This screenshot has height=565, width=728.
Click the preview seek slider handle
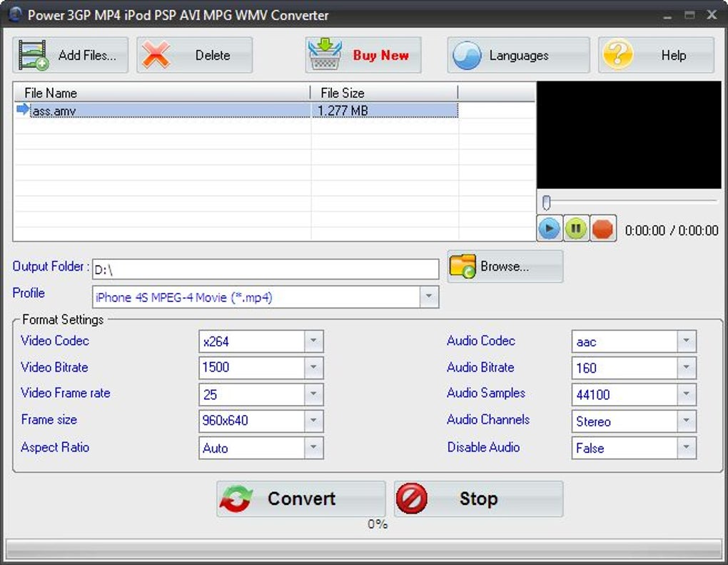pyautogui.click(x=547, y=203)
